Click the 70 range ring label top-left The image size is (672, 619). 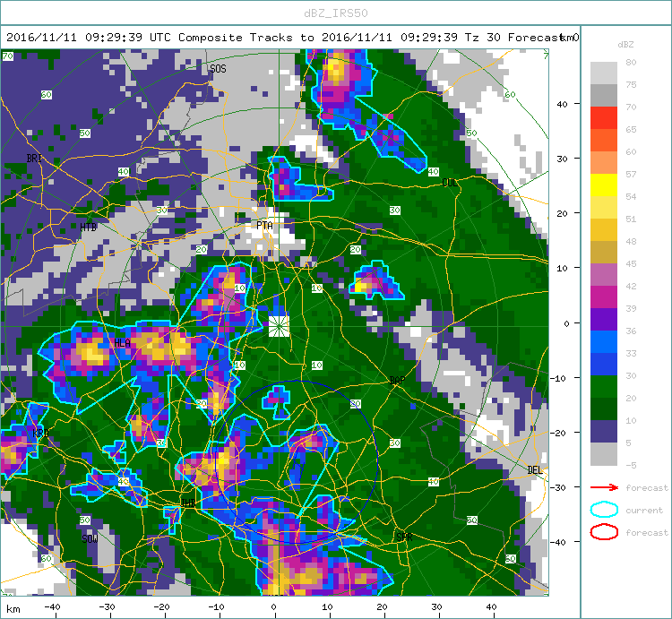[8, 56]
